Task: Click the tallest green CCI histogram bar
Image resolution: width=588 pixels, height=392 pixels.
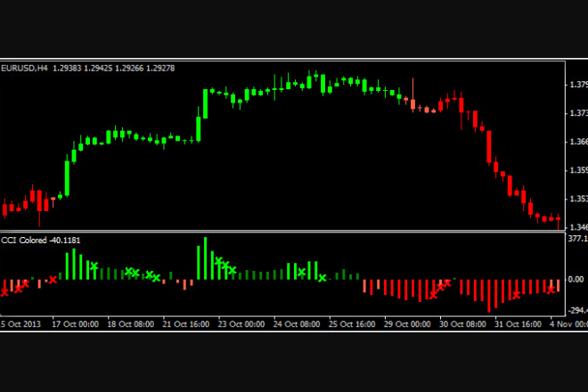Action: 205,258
